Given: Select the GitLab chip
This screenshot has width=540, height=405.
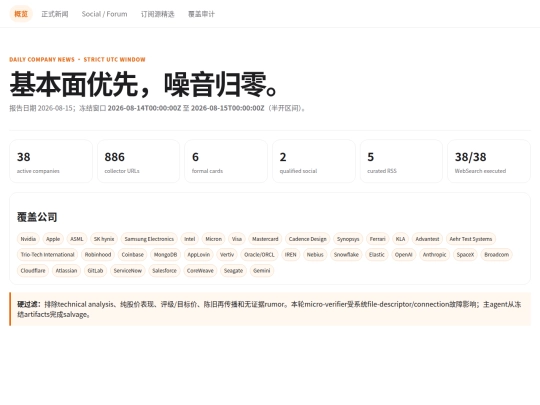Looking at the screenshot, I should (95, 271).
